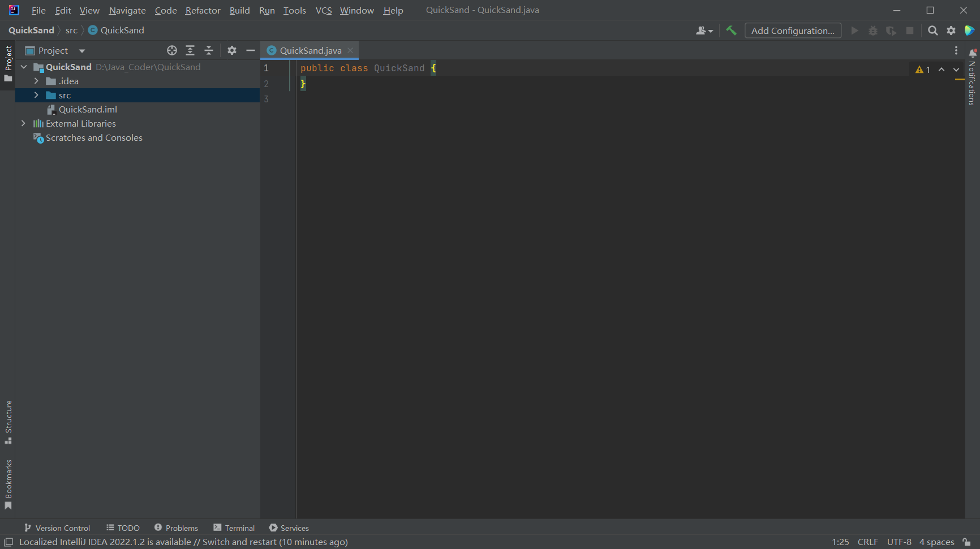Screen dimensions: 980x549
Task: Open the Terminal tool window
Action: pos(234,528)
